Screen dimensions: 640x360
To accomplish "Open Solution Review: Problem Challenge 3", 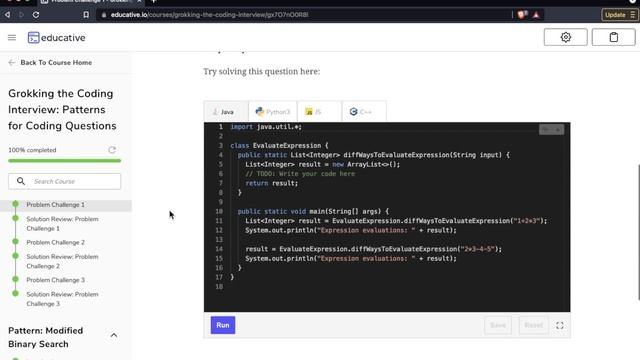I will (x=62, y=299).
